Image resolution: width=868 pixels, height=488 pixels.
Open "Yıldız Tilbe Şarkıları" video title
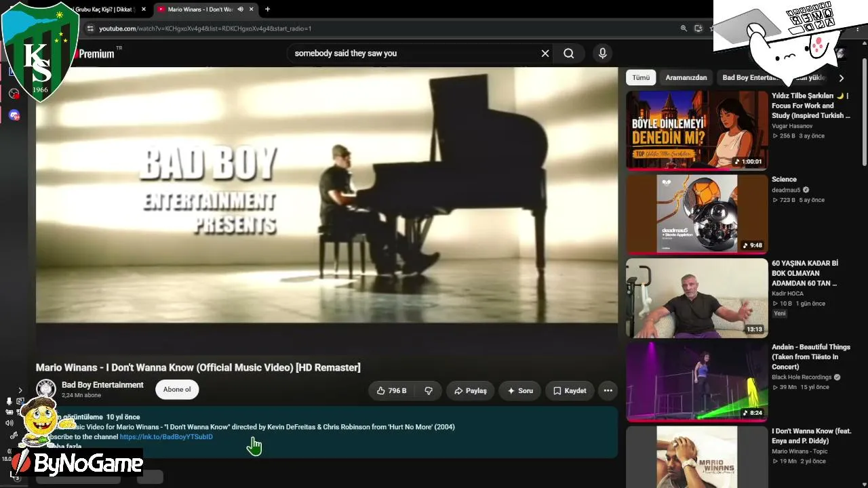[x=811, y=106]
